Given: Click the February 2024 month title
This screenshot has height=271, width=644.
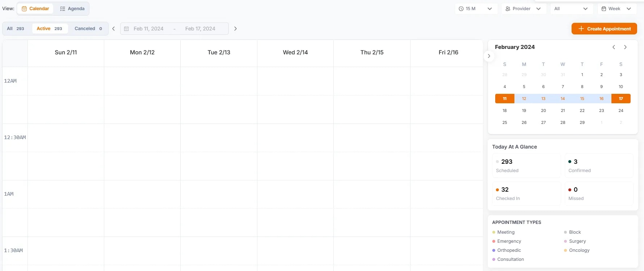Looking at the screenshot, I should click(x=515, y=47).
